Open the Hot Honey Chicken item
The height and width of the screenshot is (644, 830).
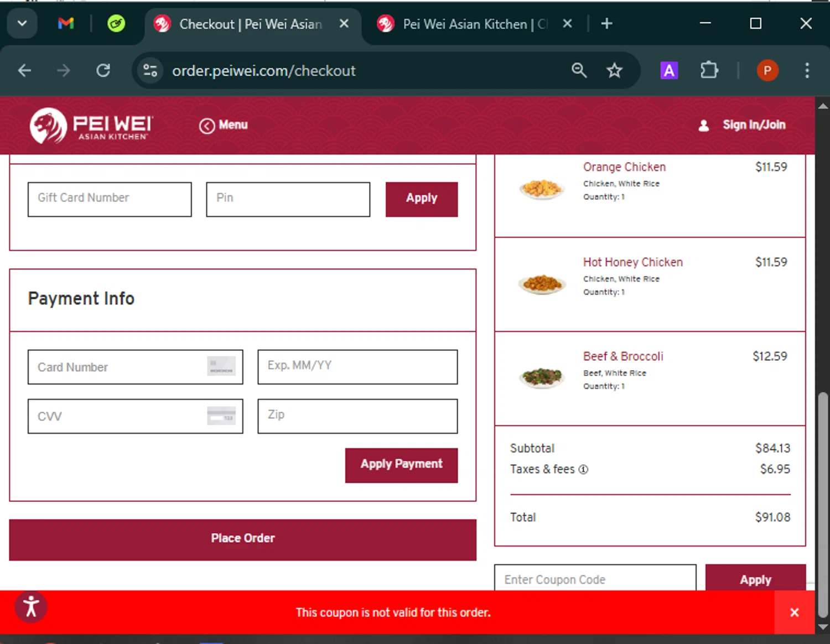(x=632, y=262)
